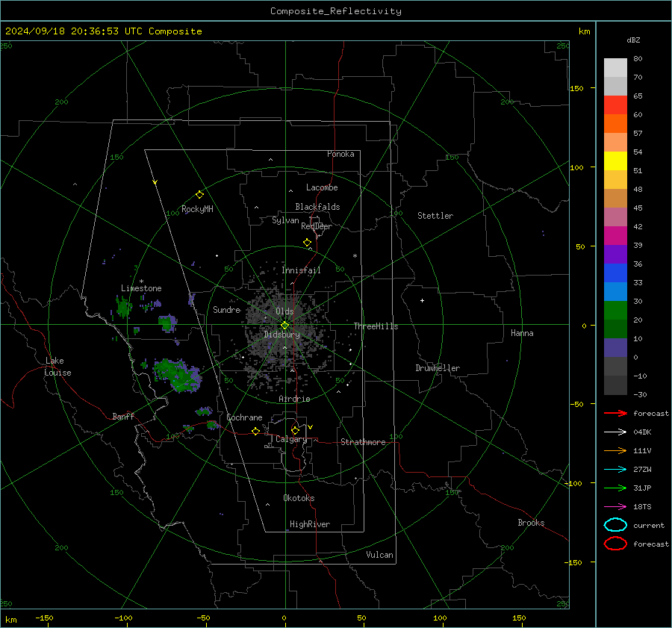Click the Composite_Reflectivity title

click(x=336, y=11)
